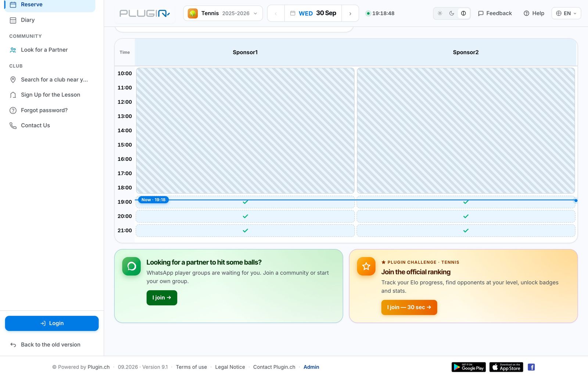Viewport: 588px width, 378px height.
Task: Book Sponsor2 court at 19:00
Action: coord(466,202)
